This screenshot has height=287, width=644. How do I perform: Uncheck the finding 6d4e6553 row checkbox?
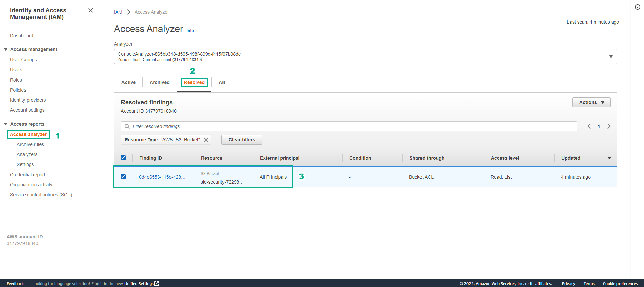tap(123, 177)
